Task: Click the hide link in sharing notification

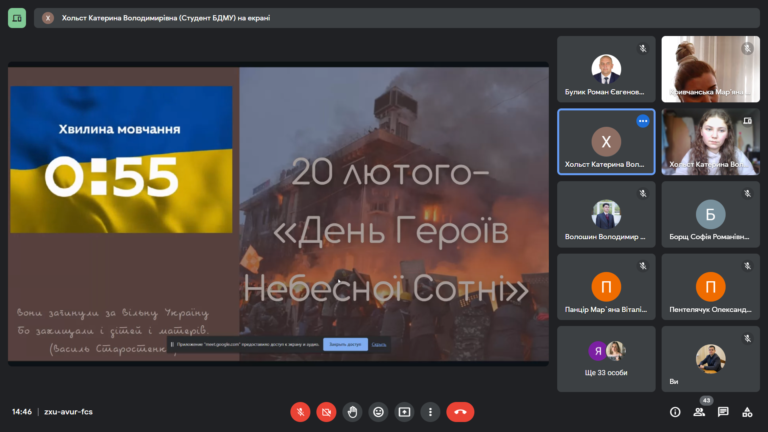Action: click(379, 344)
